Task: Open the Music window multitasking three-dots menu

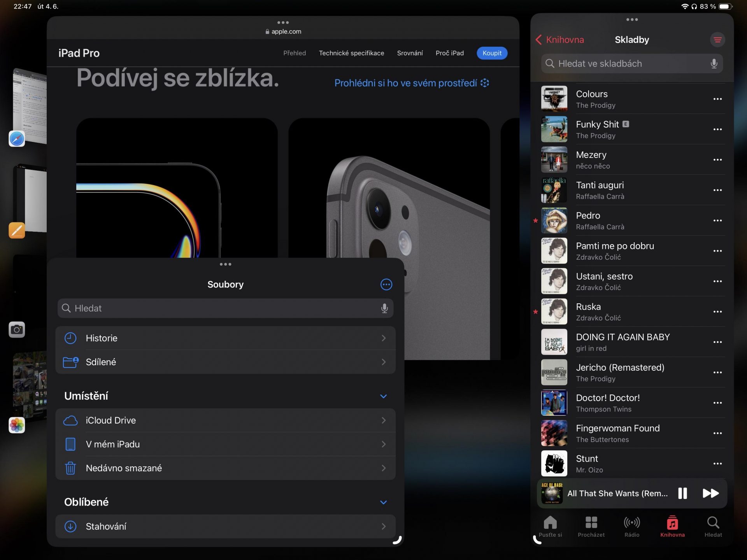Action: 632,19
